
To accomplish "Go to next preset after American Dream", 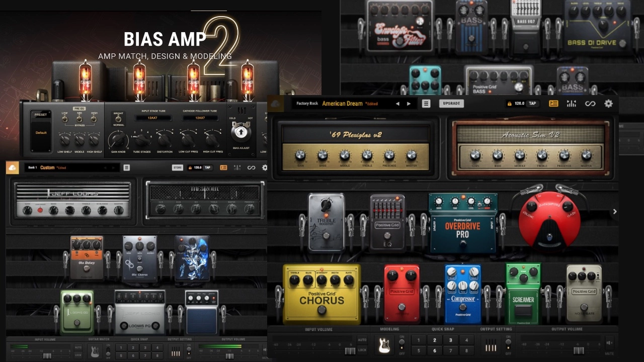I will click(409, 104).
